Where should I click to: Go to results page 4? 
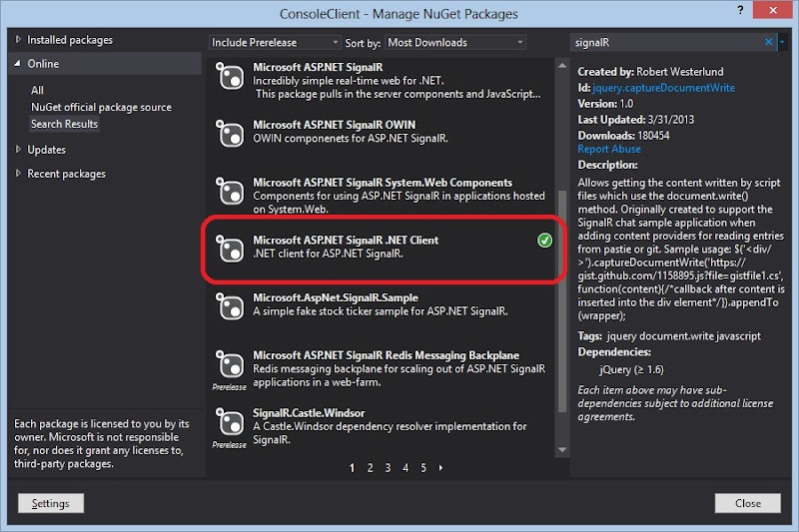coord(405,467)
